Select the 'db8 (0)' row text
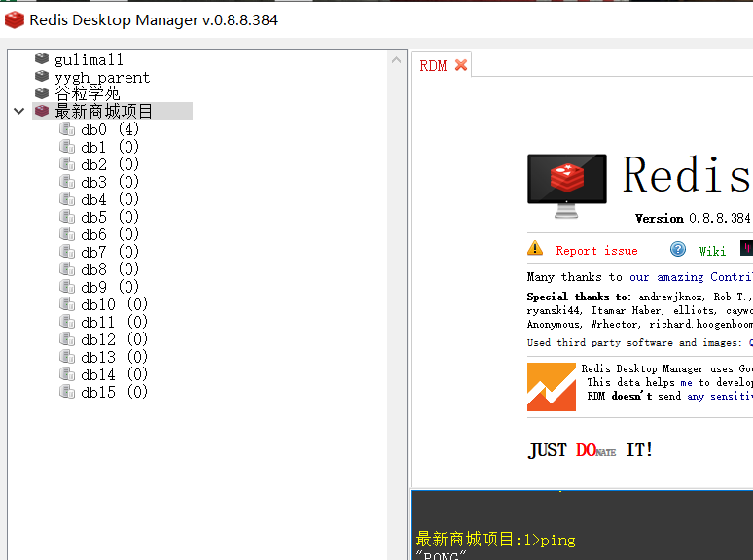This screenshot has width=753, height=560. pos(110,269)
